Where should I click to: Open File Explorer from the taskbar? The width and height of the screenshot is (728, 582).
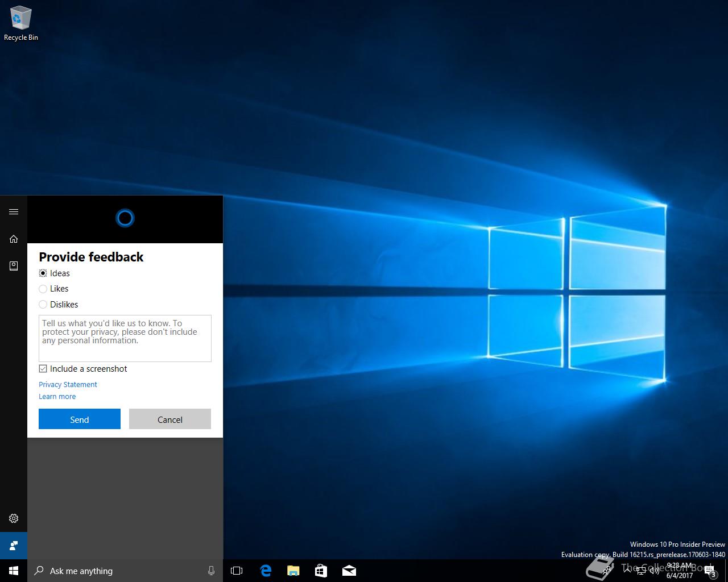[293, 571]
